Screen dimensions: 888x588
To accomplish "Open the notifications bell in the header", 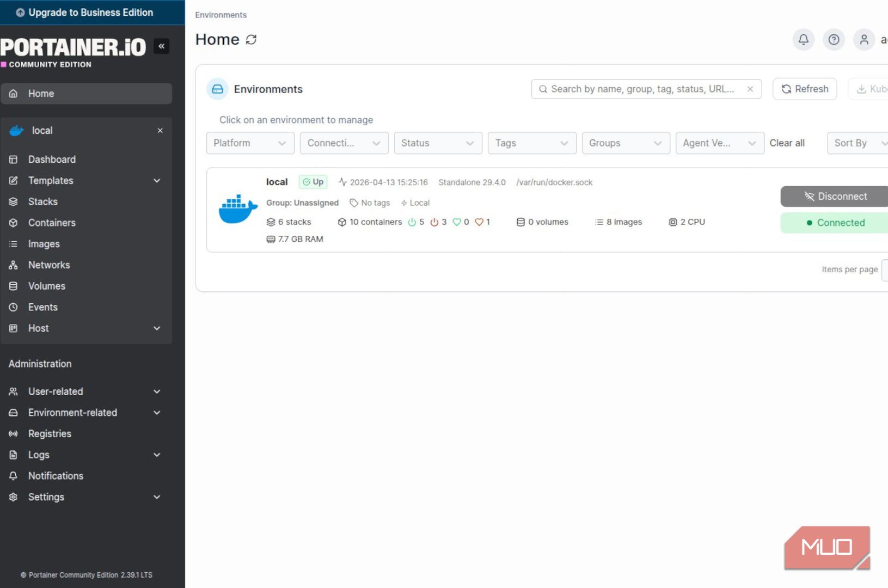I will (803, 39).
